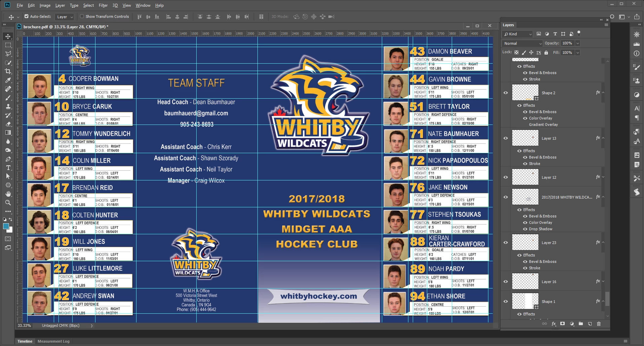Hide the Shape 1 layer

pos(506,302)
